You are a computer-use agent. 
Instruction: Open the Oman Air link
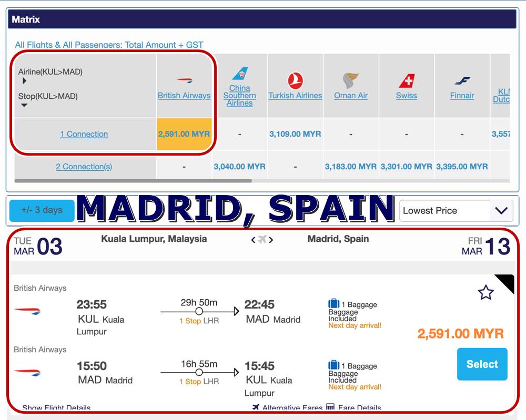click(x=351, y=96)
